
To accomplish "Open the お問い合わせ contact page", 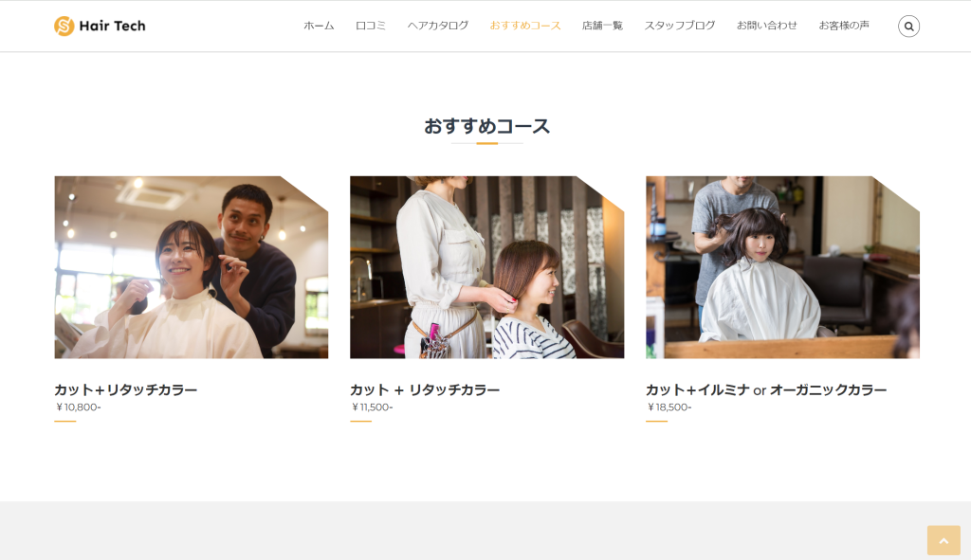I will coord(767,26).
